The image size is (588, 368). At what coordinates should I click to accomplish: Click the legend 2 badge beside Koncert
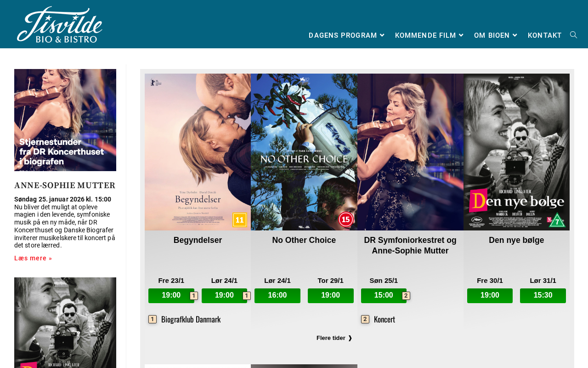(x=365, y=319)
